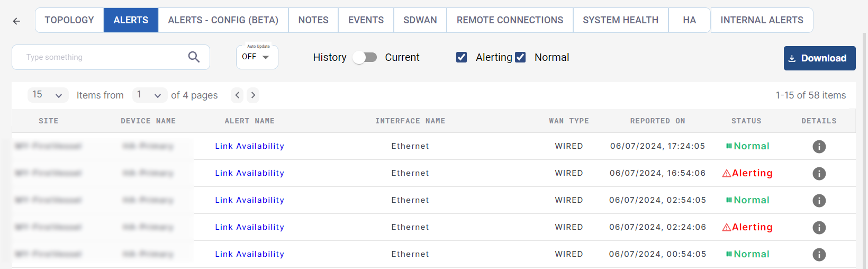Open the first Link Availability alert link
Screen dimensions: 868x269
click(x=249, y=146)
